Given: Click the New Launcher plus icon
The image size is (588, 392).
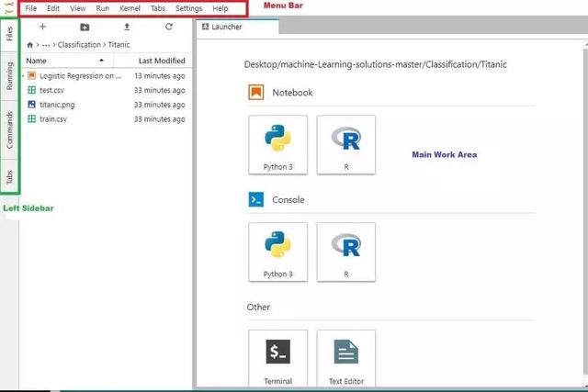Looking at the screenshot, I should pos(42,27).
